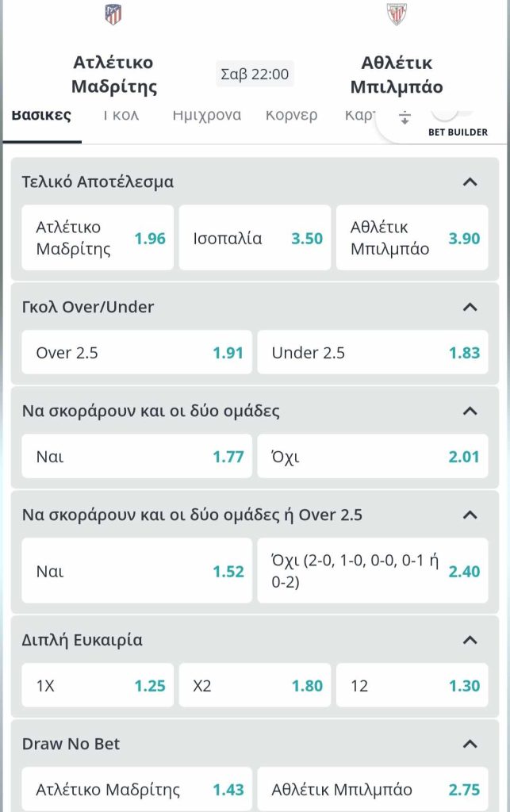Click the Athletic Bilbao team crest
Viewport: 510px width, 812px height.
(x=397, y=14)
